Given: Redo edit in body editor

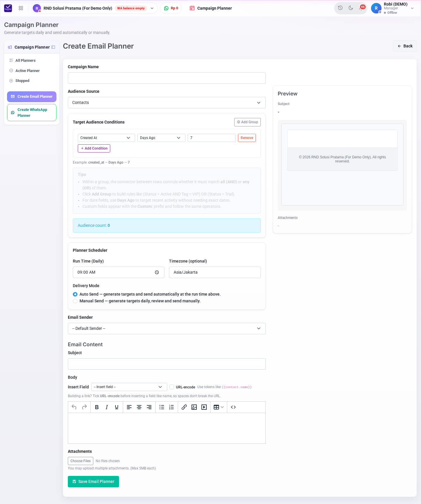Looking at the screenshot, I should pyautogui.click(x=84, y=407).
